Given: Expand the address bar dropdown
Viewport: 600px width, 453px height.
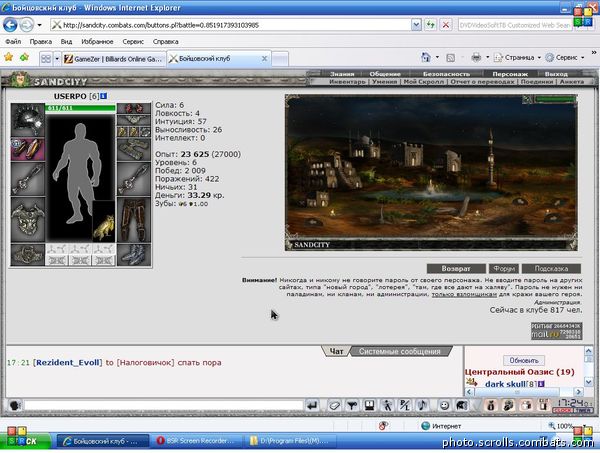Looking at the screenshot, I should [x=416, y=25].
